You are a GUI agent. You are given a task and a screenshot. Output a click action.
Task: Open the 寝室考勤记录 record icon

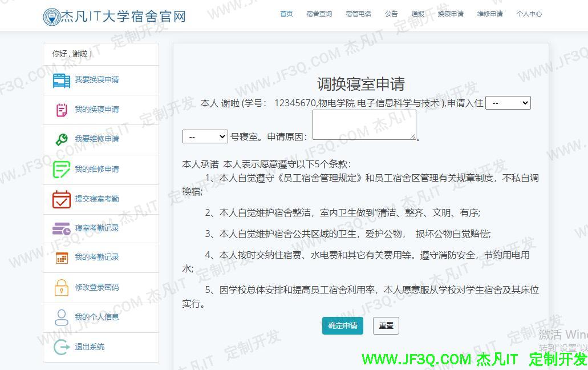click(62, 228)
